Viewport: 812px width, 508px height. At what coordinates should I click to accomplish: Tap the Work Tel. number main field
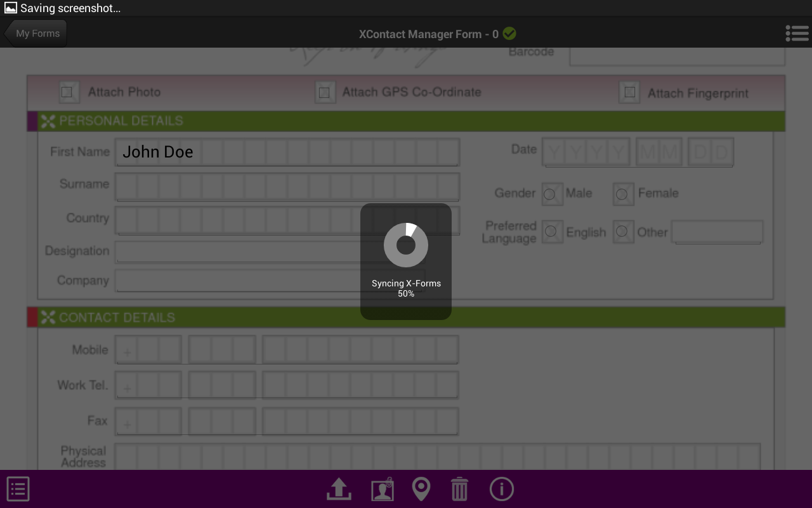[360, 385]
